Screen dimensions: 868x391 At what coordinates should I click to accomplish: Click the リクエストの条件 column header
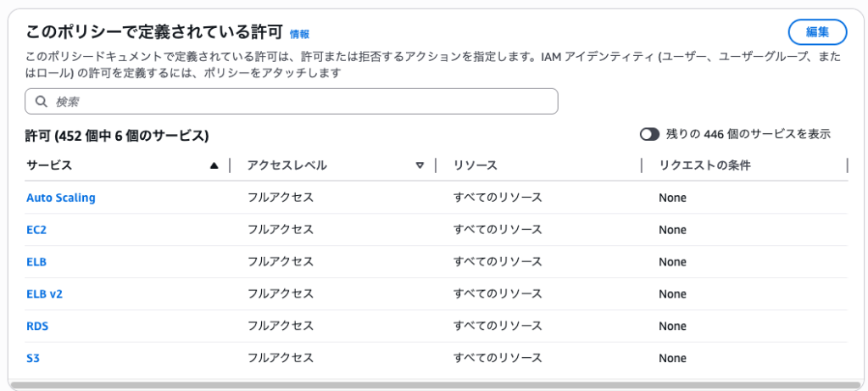704,165
